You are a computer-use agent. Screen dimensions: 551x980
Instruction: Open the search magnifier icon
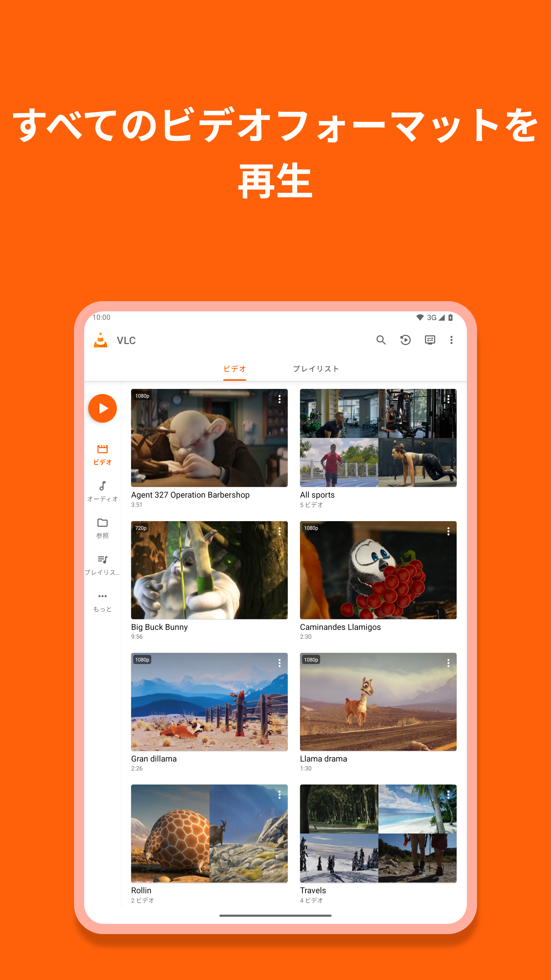[381, 340]
